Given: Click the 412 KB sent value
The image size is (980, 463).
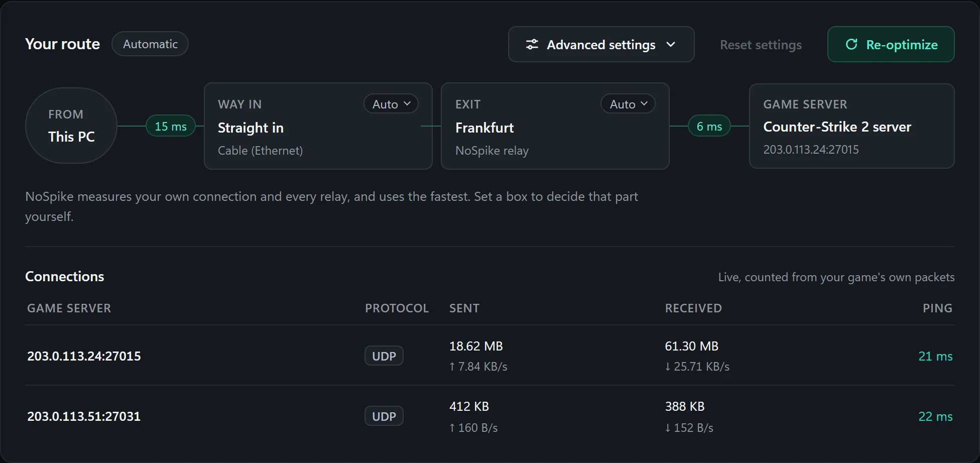Looking at the screenshot, I should pos(469,406).
